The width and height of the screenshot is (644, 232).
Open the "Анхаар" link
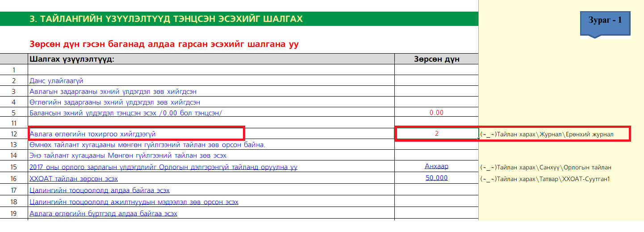click(x=436, y=167)
